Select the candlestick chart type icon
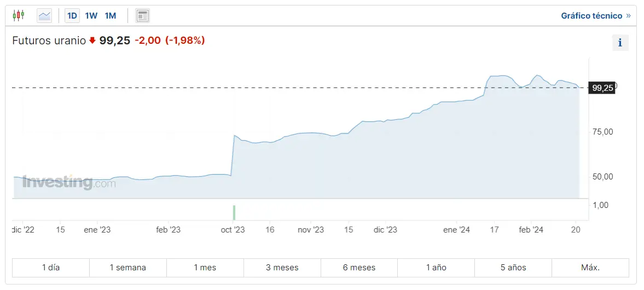 pyautogui.click(x=19, y=15)
